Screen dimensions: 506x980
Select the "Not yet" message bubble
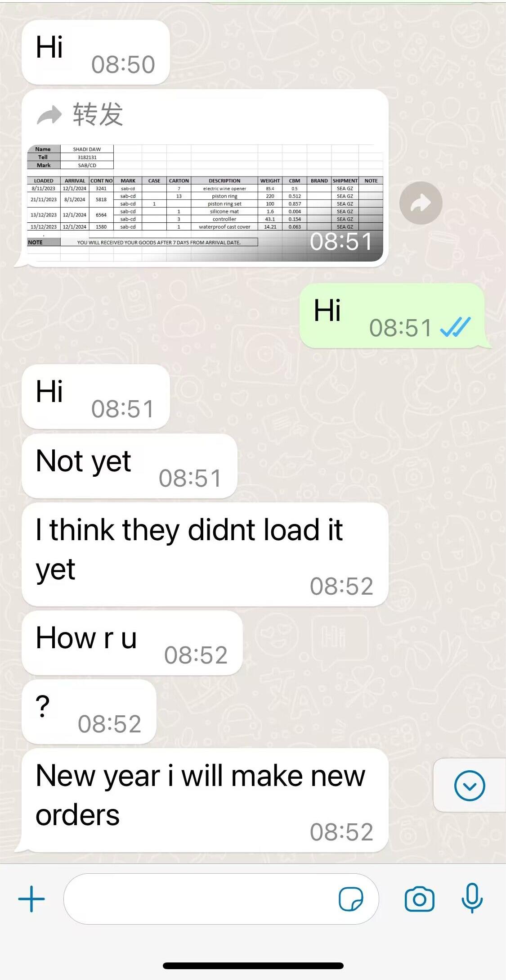tap(129, 466)
